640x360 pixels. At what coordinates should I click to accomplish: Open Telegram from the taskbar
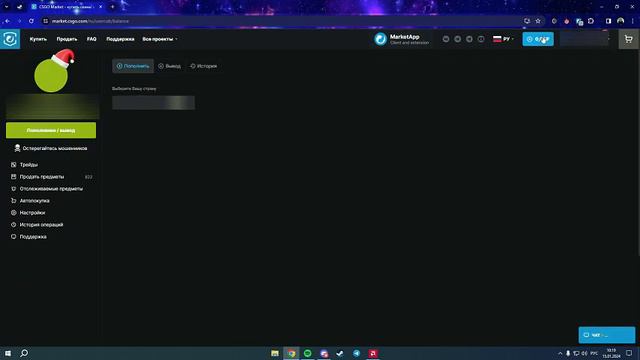356,353
